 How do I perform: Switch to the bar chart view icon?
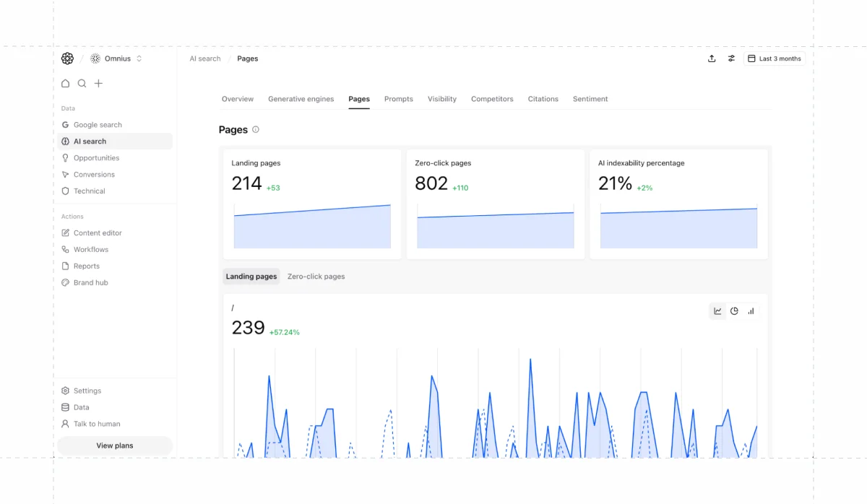751,310
